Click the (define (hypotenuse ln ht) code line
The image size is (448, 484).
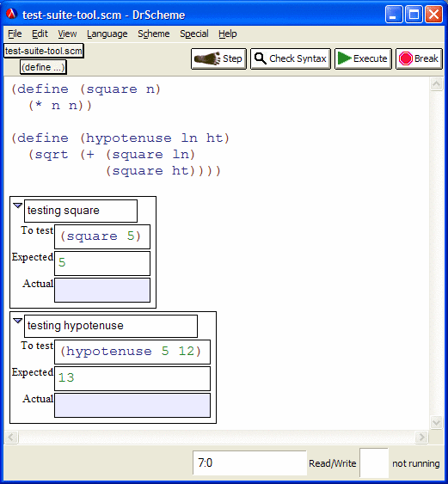(120, 138)
